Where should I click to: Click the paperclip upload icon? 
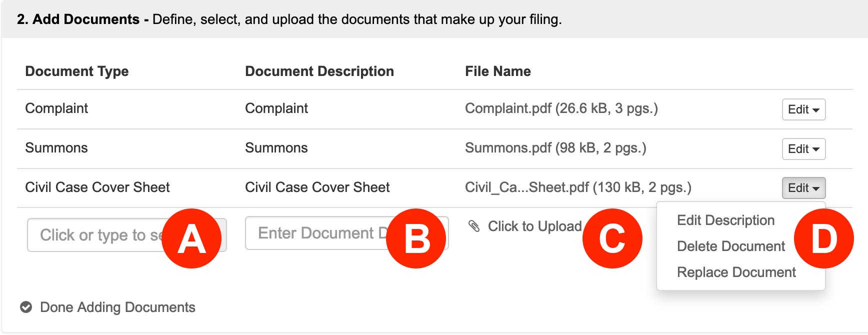tap(473, 226)
